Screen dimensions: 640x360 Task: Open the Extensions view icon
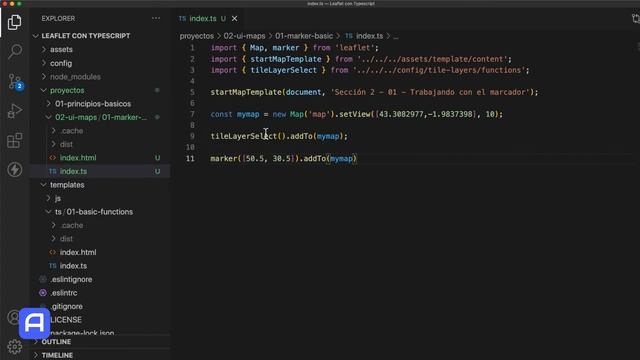pos(15,140)
